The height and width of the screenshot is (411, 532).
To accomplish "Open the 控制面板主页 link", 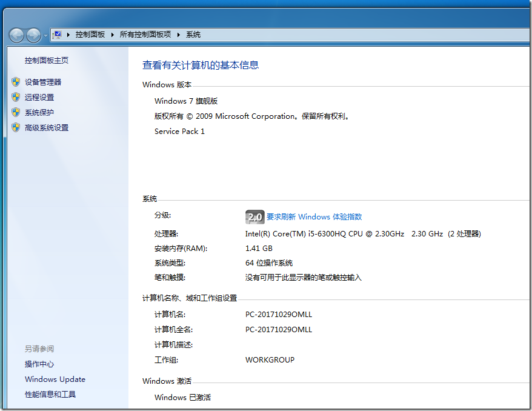I will 47,61.
